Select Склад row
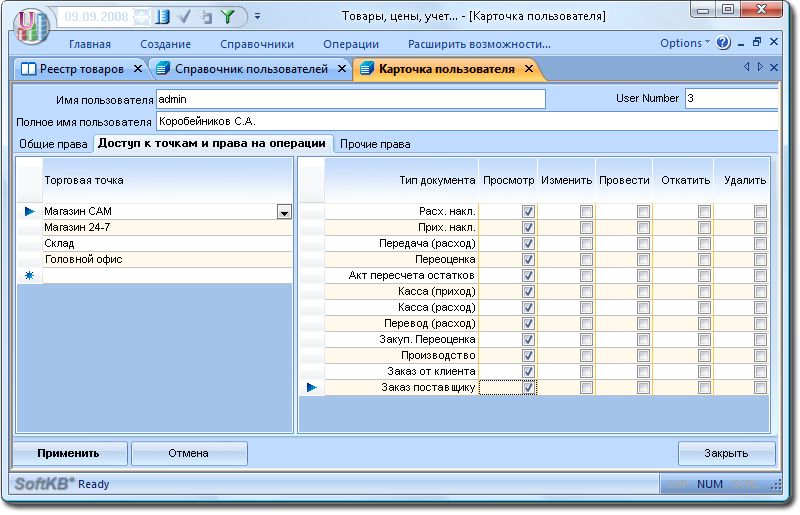The height and width of the screenshot is (515, 800). coord(167,243)
